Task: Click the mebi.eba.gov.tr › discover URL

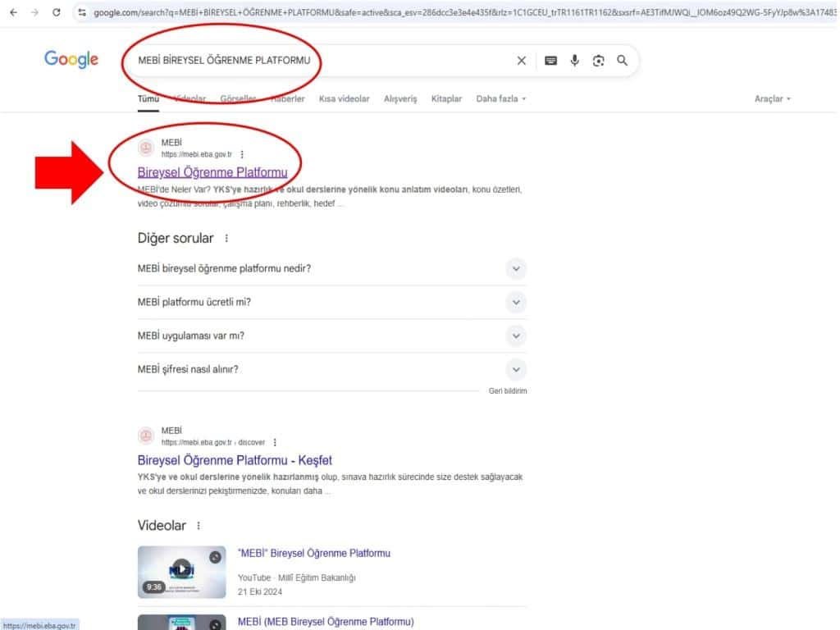Action: click(213, 442)
